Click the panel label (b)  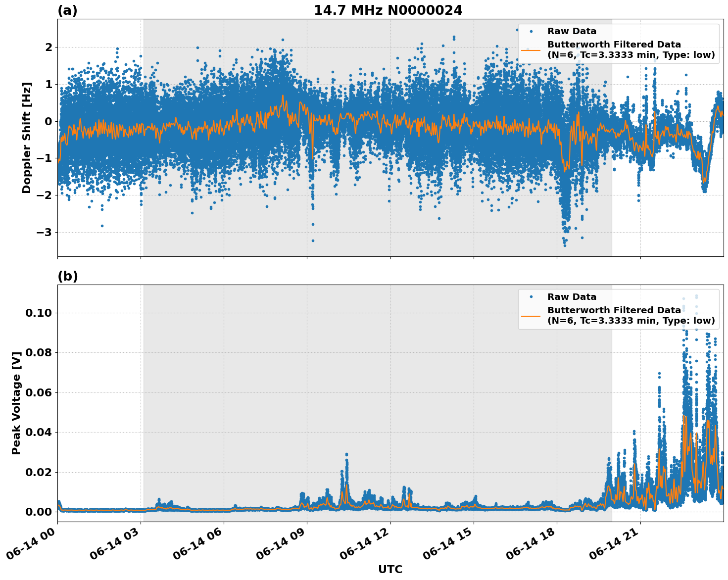(68, 276)
